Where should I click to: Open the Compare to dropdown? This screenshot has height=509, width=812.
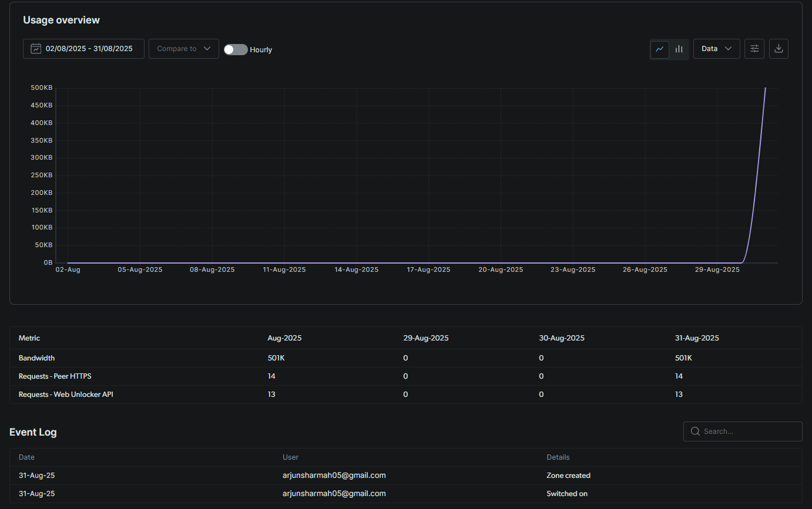point(184,49)
